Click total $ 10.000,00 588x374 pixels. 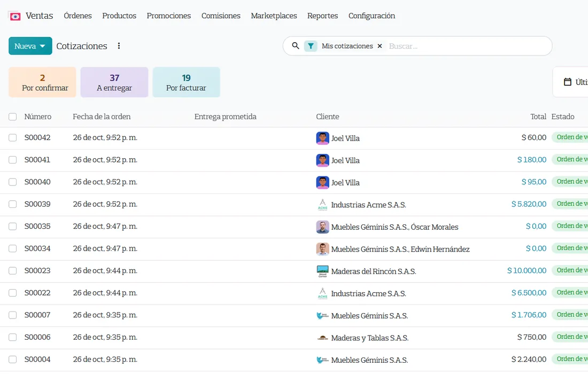(x=527, y=270)
